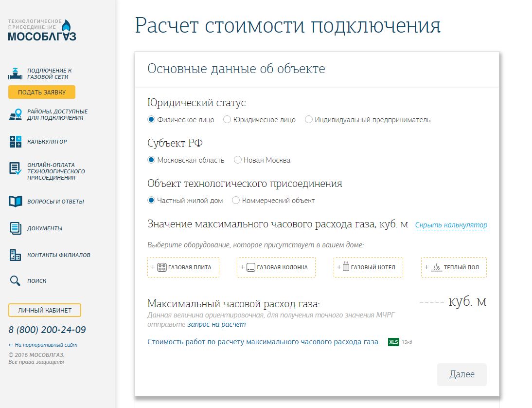Open the documents icon

coord(16,228)
